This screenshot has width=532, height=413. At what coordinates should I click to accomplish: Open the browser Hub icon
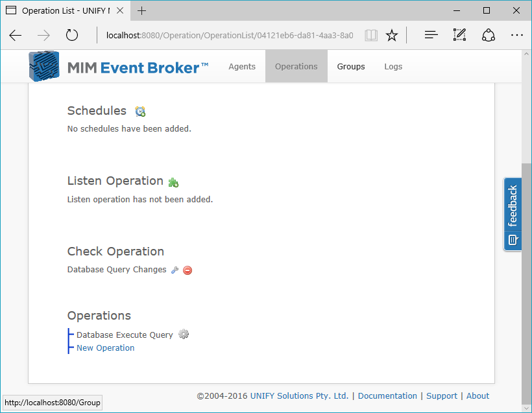(x=431, y=35)
